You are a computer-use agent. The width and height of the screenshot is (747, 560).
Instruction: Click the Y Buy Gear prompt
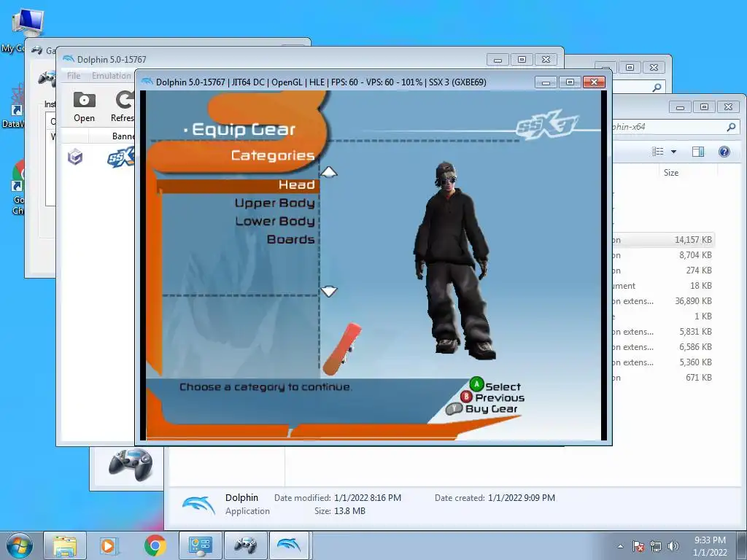[481, 408]
